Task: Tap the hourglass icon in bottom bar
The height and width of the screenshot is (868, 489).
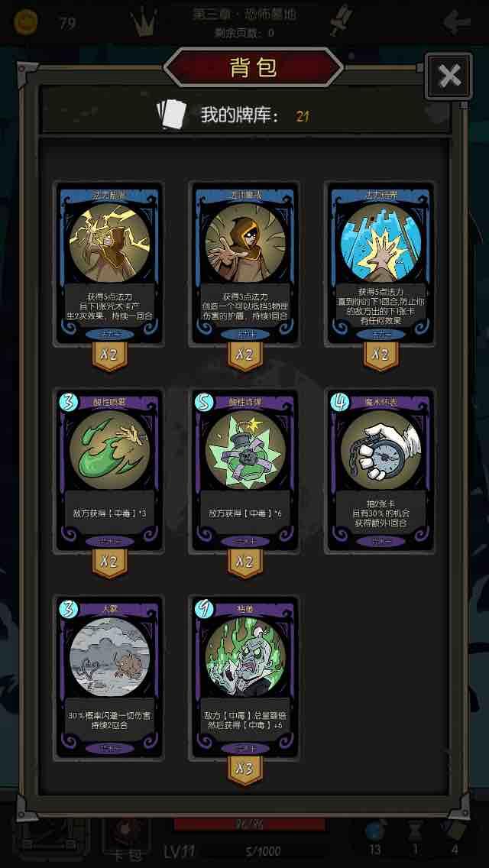Action: coord(413,831)
